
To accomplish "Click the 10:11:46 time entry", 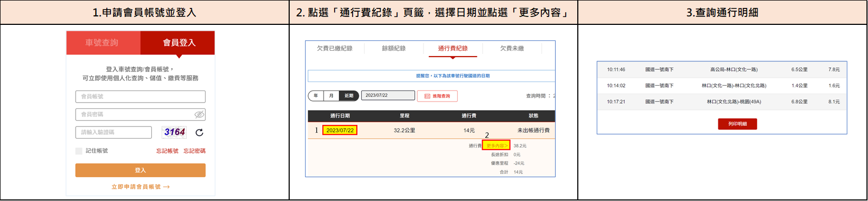I will click(x=616, y=69).
